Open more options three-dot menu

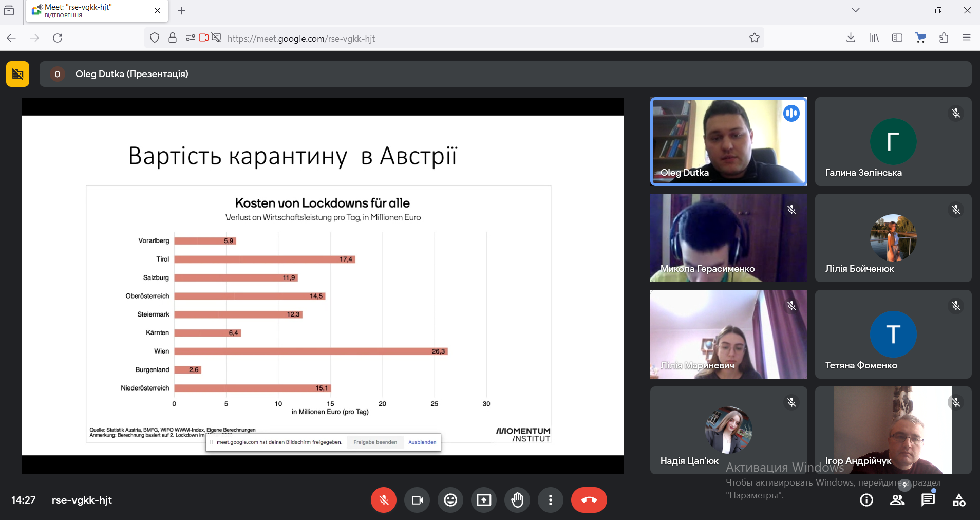click(x=551, y=500)
